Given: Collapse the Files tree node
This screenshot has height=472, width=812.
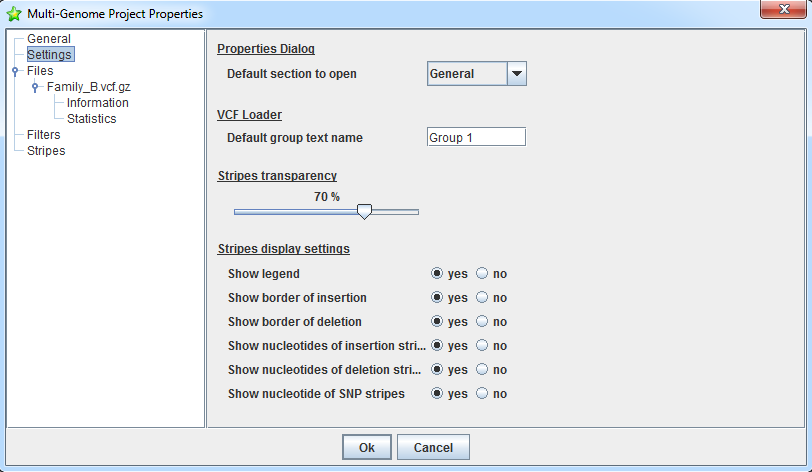Looking at the screenshot, I should [x=15, y=71].
